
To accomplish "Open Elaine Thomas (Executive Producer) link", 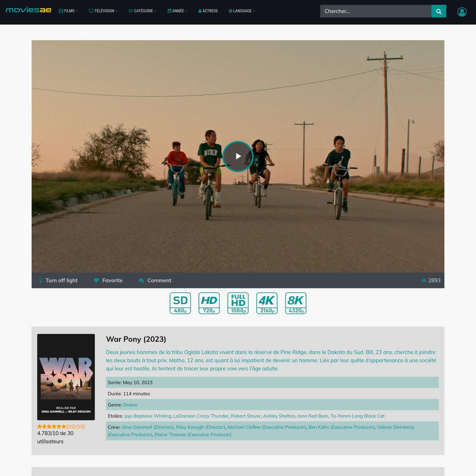I will (x=193, y=435).
